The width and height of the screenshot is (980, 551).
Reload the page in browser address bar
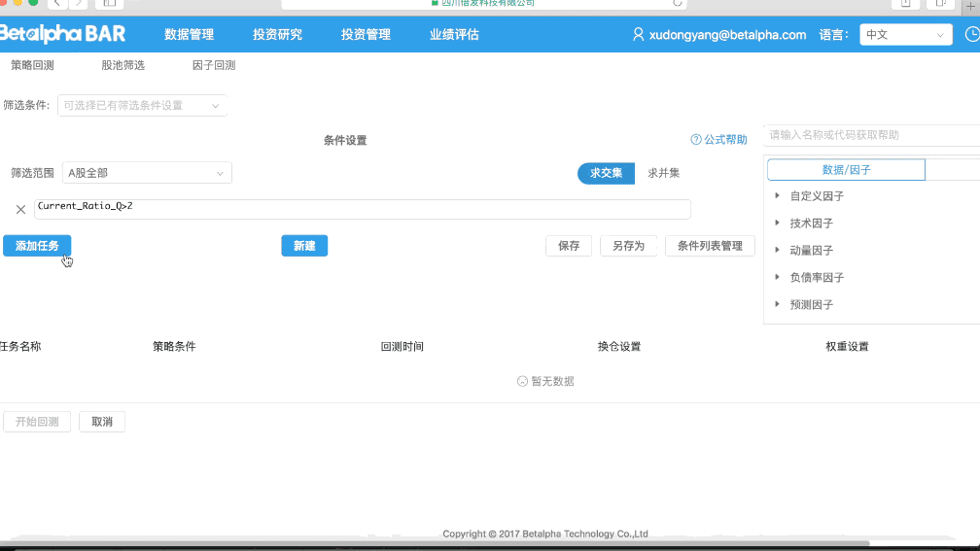(x=677, y=3)
